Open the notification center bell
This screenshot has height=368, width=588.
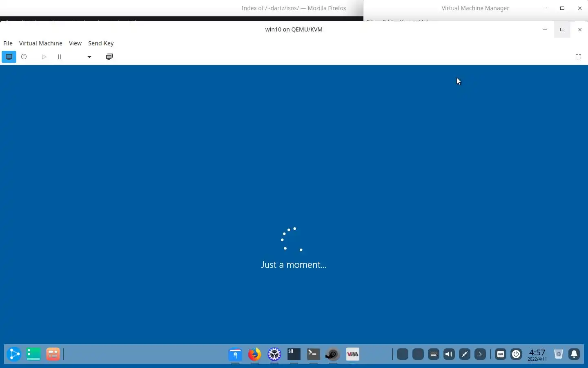[574, 354]
